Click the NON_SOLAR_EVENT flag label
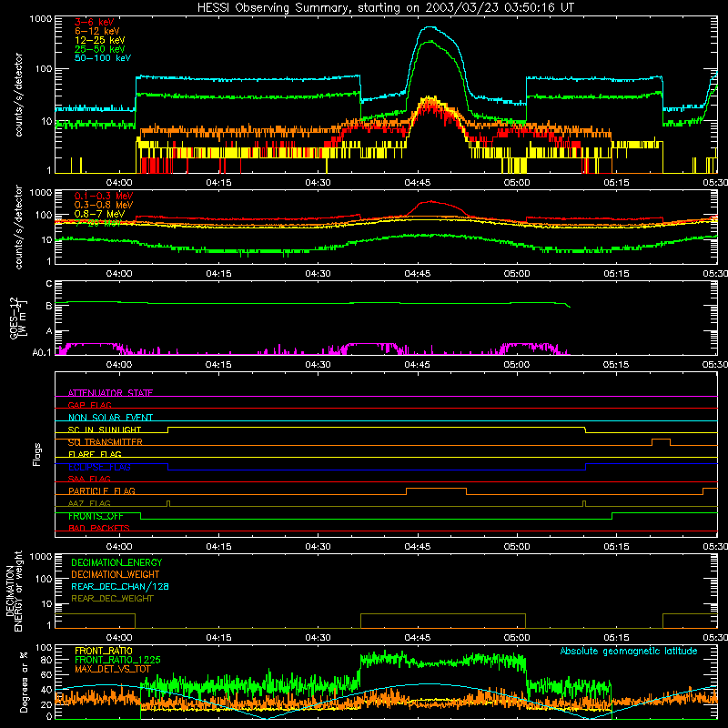This screenshot has width=728, height=728. (110, 418)
